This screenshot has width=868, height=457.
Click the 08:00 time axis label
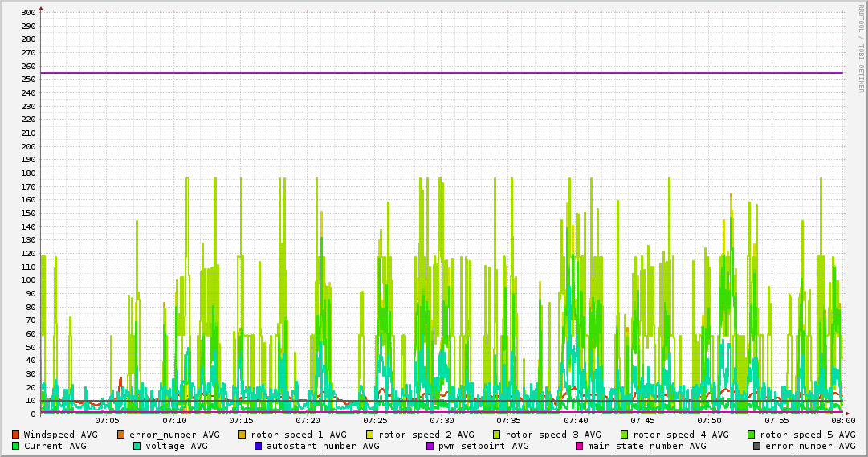(842, 420)
